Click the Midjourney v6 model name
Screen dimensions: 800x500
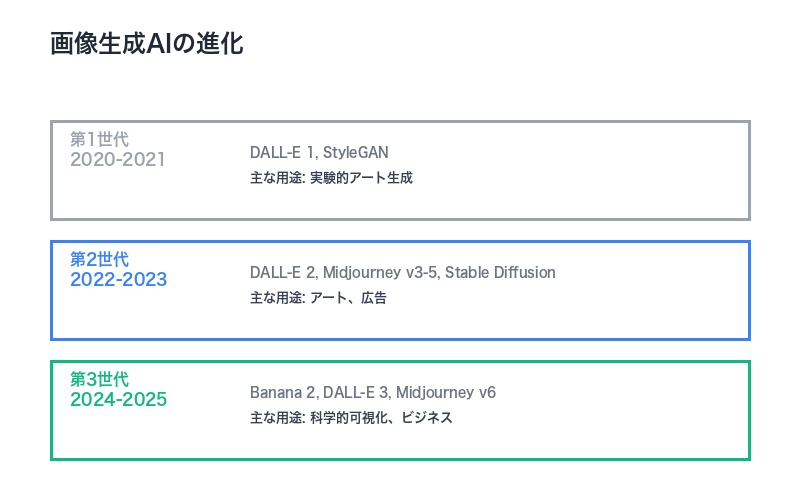click(x=446, y=392)
